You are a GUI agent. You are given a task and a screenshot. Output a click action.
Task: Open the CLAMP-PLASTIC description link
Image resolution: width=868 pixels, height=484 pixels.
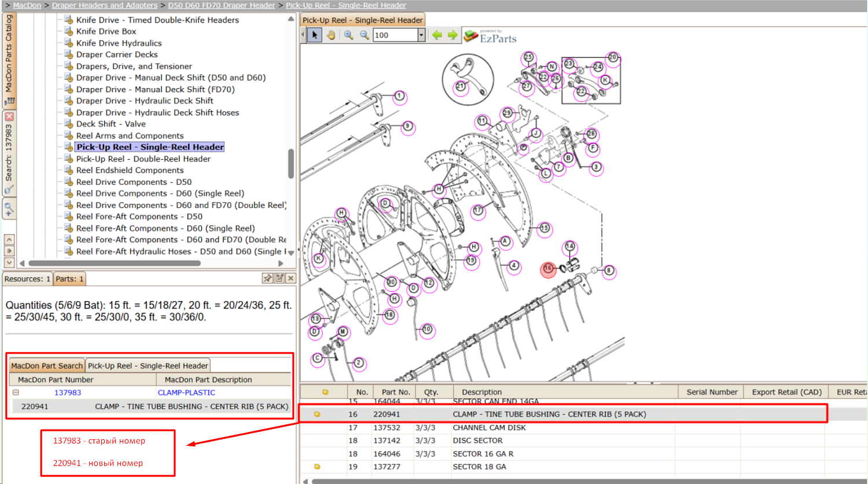pos(186,393)
